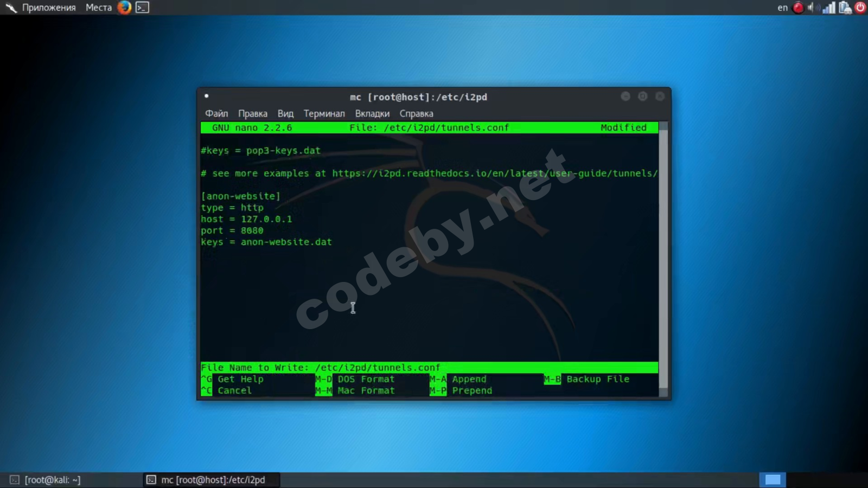868x488 pixels.
Task: Open the Терминал menu
Action: (324, 113)
